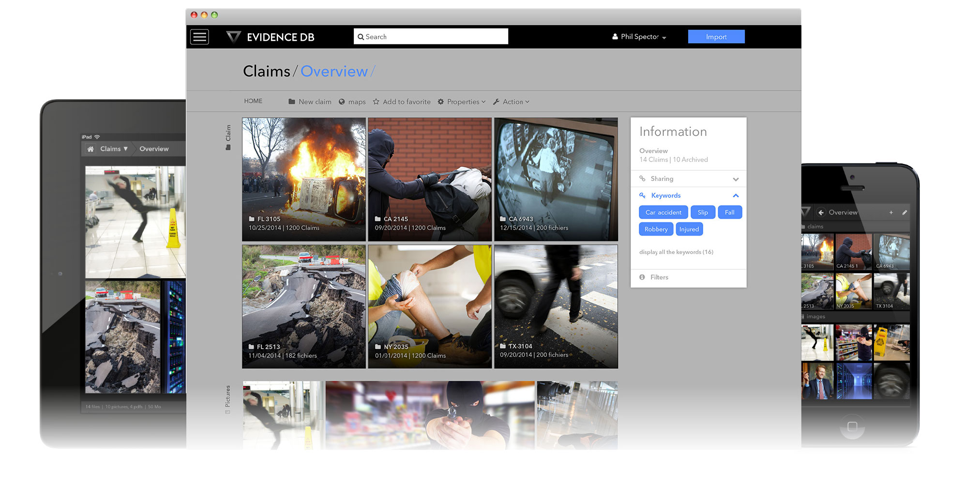
Task: Click the Information panel heading
Action: (673, 132)
